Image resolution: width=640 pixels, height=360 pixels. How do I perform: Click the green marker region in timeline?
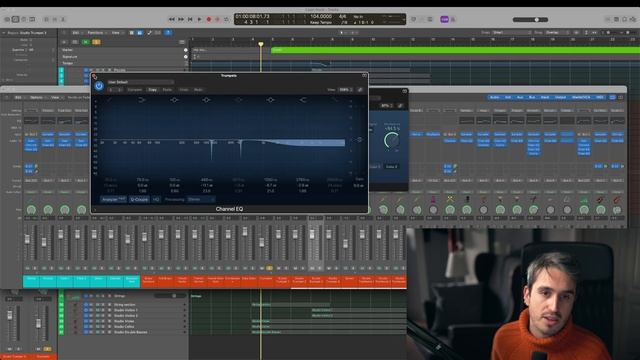pyautogui.click(x=455, y=50)
